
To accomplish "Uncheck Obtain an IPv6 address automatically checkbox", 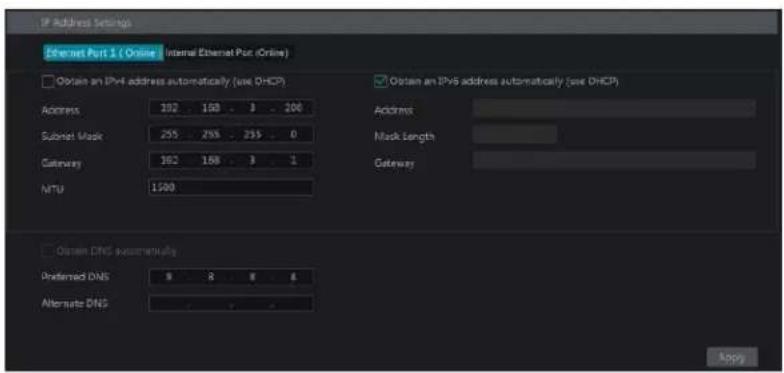I will [x=380, y=82].
